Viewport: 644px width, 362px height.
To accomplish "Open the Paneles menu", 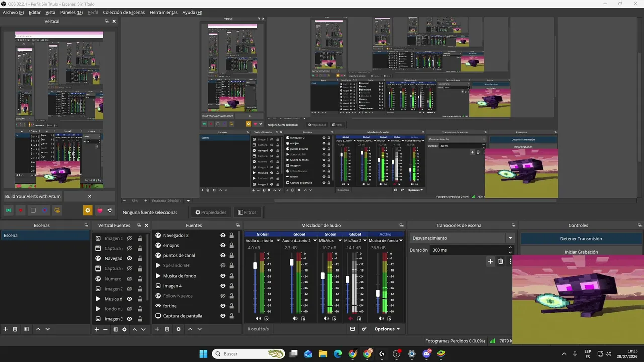I will point(71,12).
